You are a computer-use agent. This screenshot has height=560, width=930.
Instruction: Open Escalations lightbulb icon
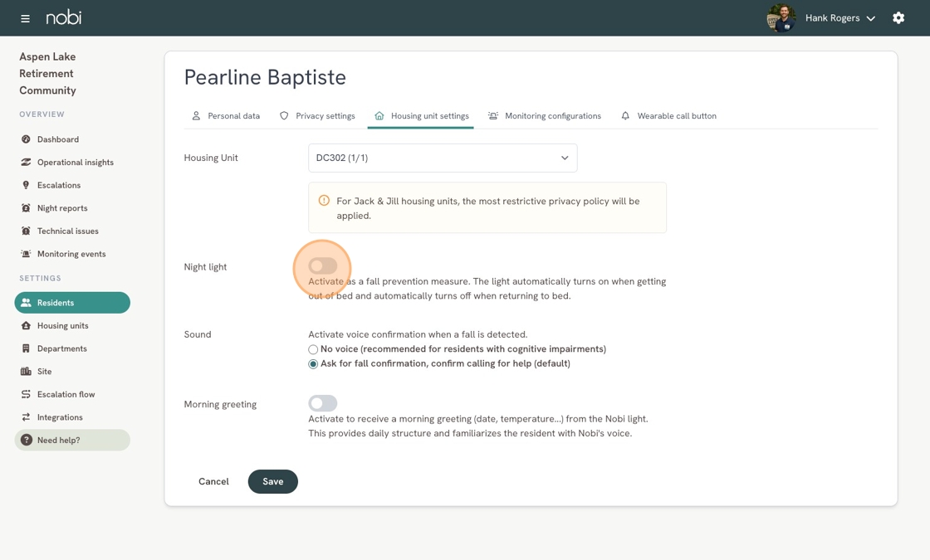coord(26,185)
